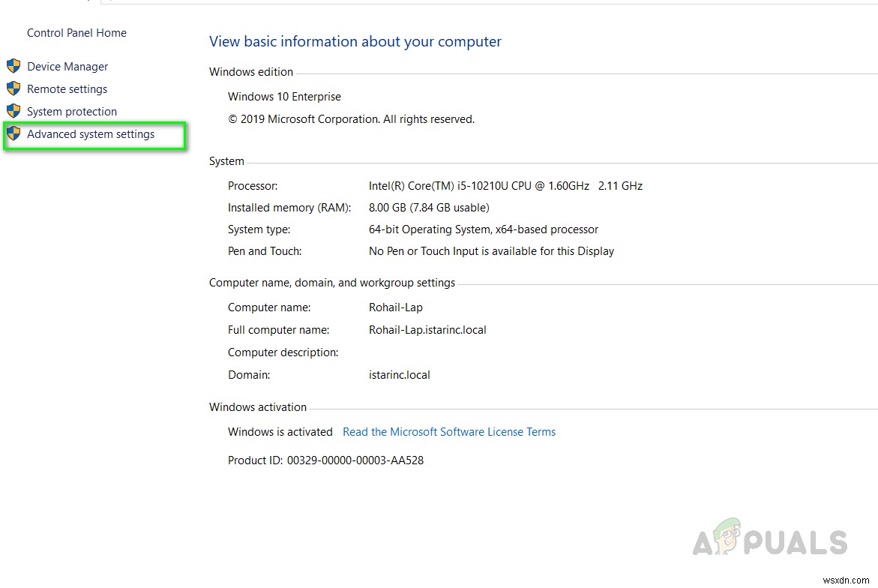
Task: Click 'Computer name, domain, and workgroup settings' header
Action: (332, 283)
